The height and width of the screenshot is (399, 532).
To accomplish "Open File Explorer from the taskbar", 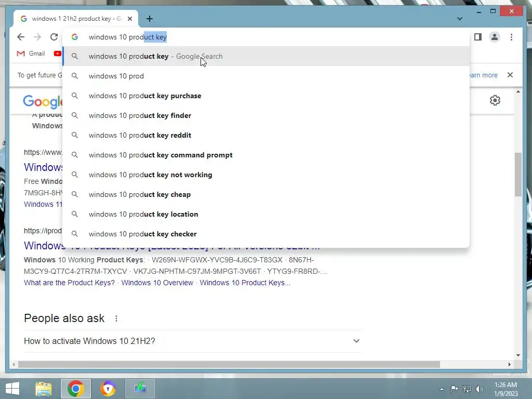I will [44, 389].
